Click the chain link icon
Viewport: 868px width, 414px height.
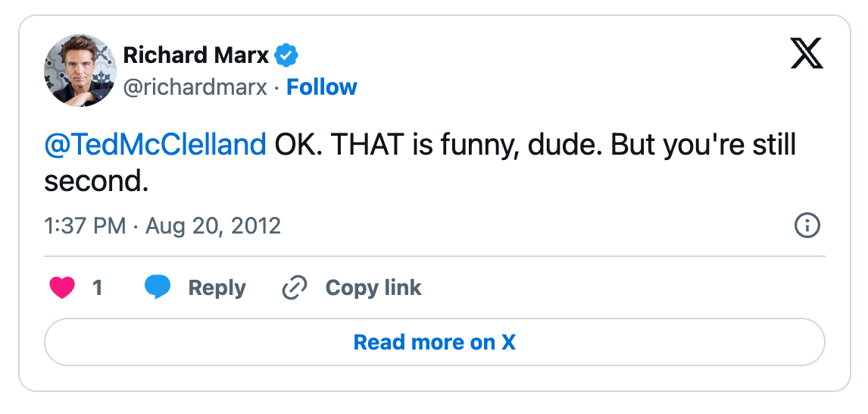click(294, 288)
